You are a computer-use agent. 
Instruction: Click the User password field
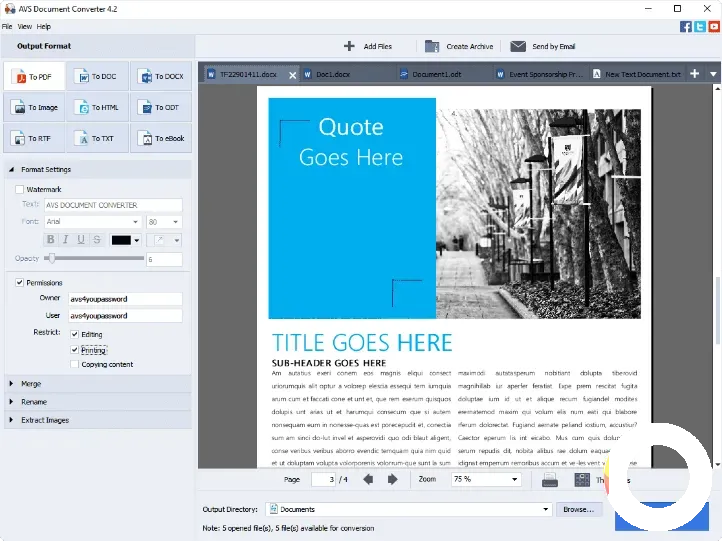pyautogui.click(x=125, y=315)
